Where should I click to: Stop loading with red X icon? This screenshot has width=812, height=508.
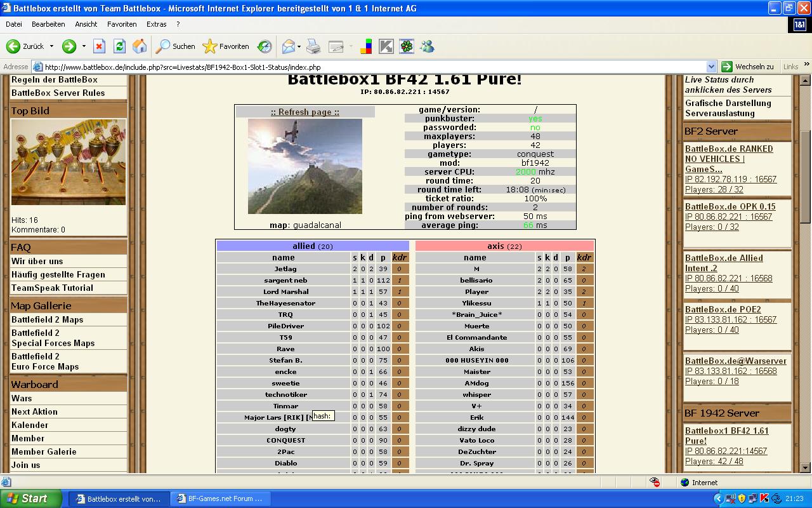(x=99, y=46)
